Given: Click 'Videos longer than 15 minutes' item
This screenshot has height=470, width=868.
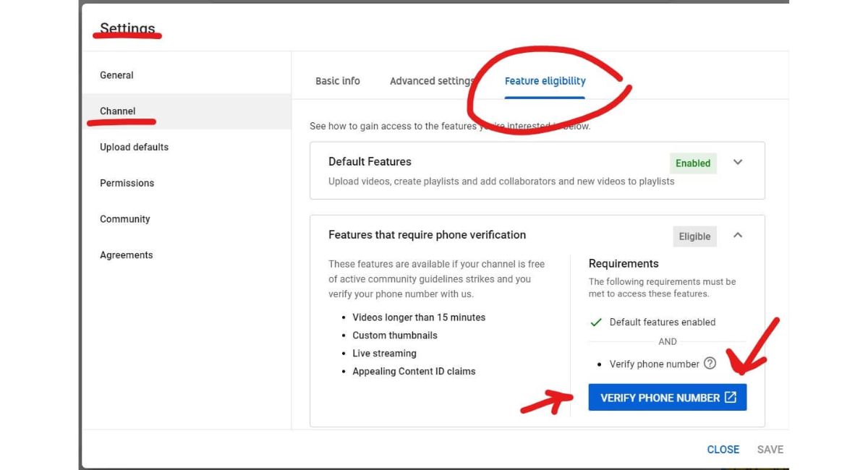Looking at the screenshot, I should [419, 317].
